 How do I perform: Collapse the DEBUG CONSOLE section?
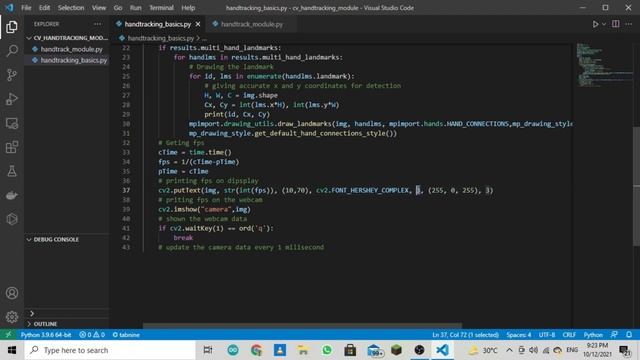(x=56, y=240)
